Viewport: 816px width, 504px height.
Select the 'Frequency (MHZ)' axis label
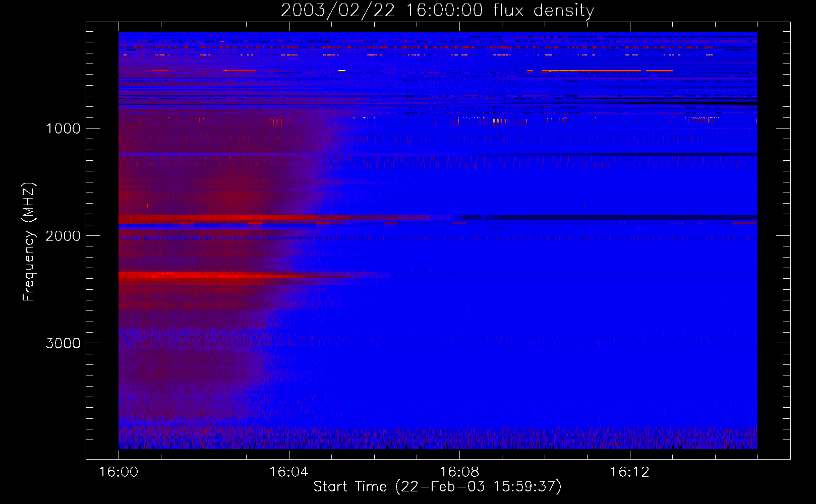tap(28, 242)
